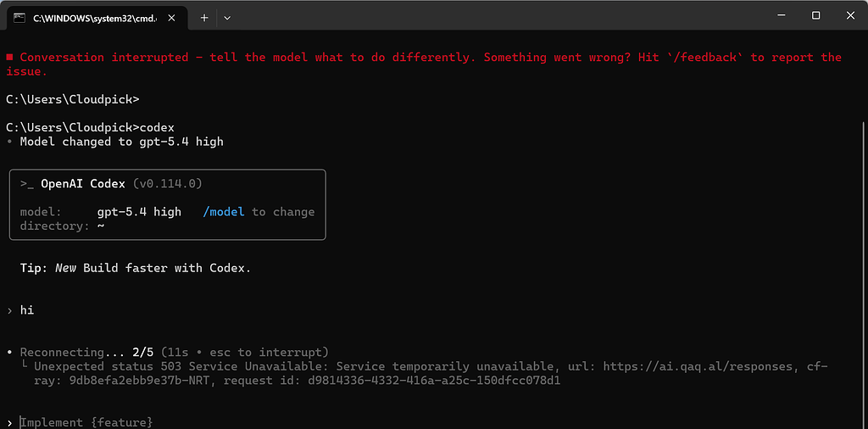
Task: Click the 'Conversation interrupted' red message
Action: [x=424, y=64]
